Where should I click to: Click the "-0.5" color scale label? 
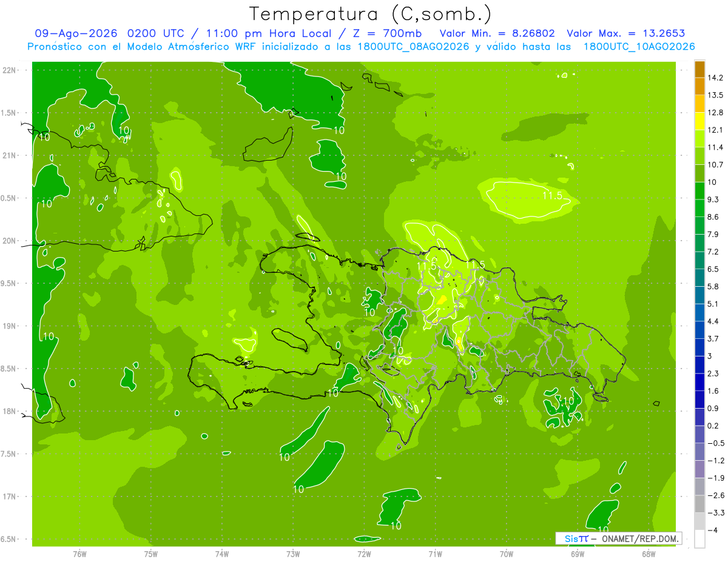[716, 443]
